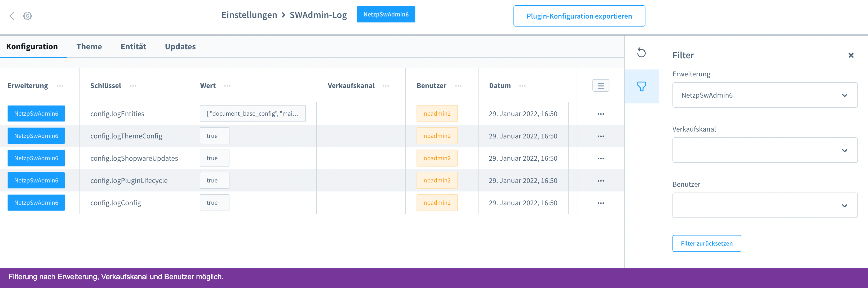The width and height of the screenshot is (868, 288).
Task: Sort by Verkaufskanal column header
Action: point(351,86)
